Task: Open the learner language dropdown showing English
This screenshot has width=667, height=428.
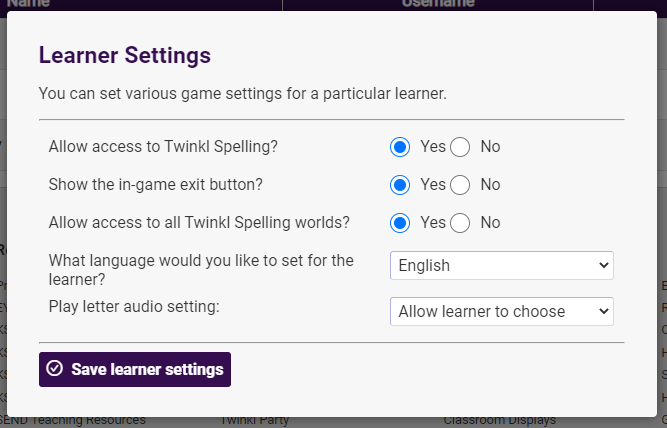Action: [502, 265]
